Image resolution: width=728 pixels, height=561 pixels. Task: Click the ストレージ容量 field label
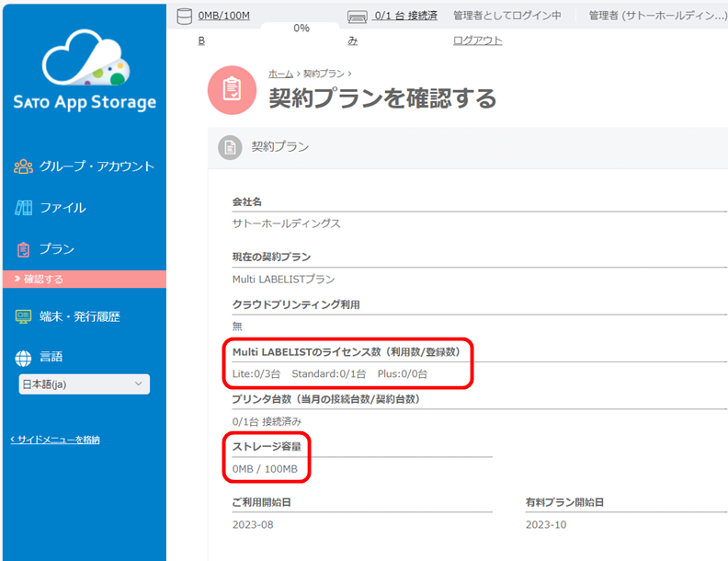tap(267, 447)
